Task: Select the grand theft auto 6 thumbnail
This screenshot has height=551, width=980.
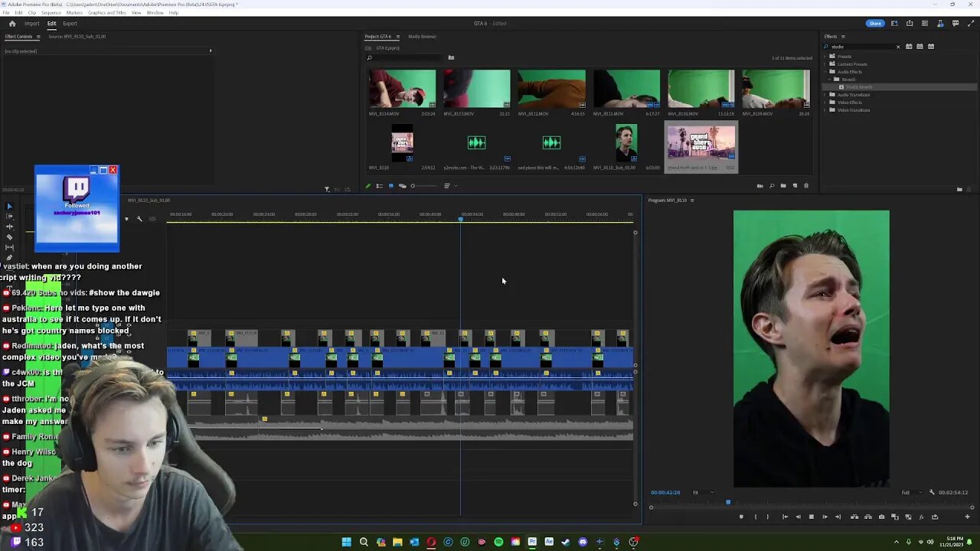Action: (x=701, y=142)
